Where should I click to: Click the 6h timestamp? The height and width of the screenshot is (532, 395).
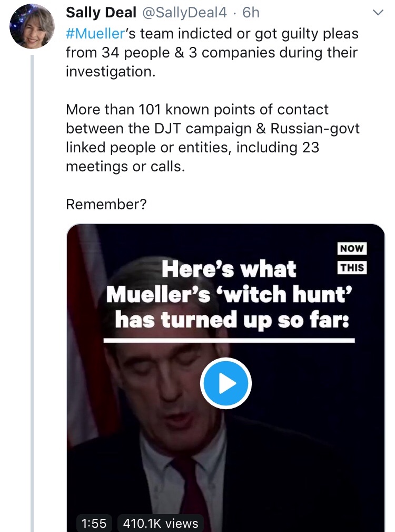251,12
